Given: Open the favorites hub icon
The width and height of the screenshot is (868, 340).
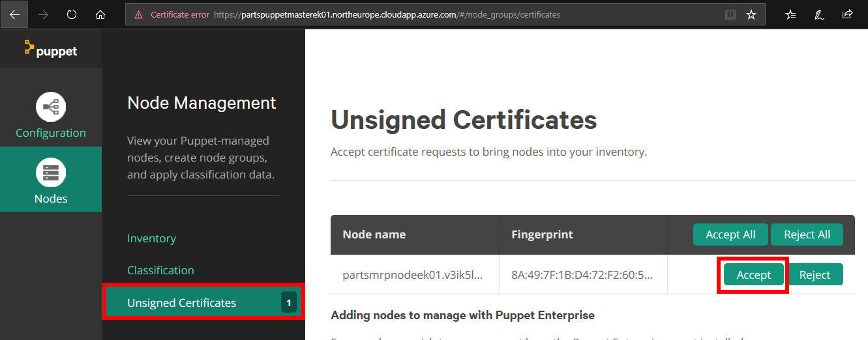Looking at the screenshot, I should pos(790,14).
